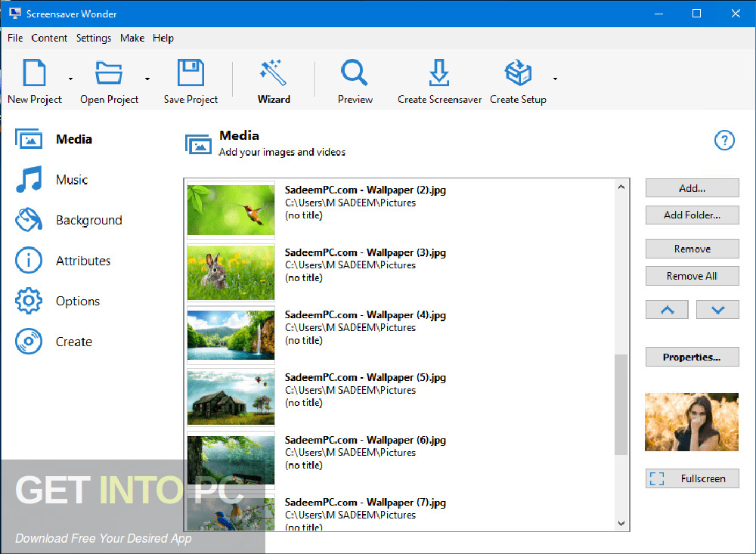Select the Wallpaper (2).jpg hummingbird thumbnail

point(231,210)
